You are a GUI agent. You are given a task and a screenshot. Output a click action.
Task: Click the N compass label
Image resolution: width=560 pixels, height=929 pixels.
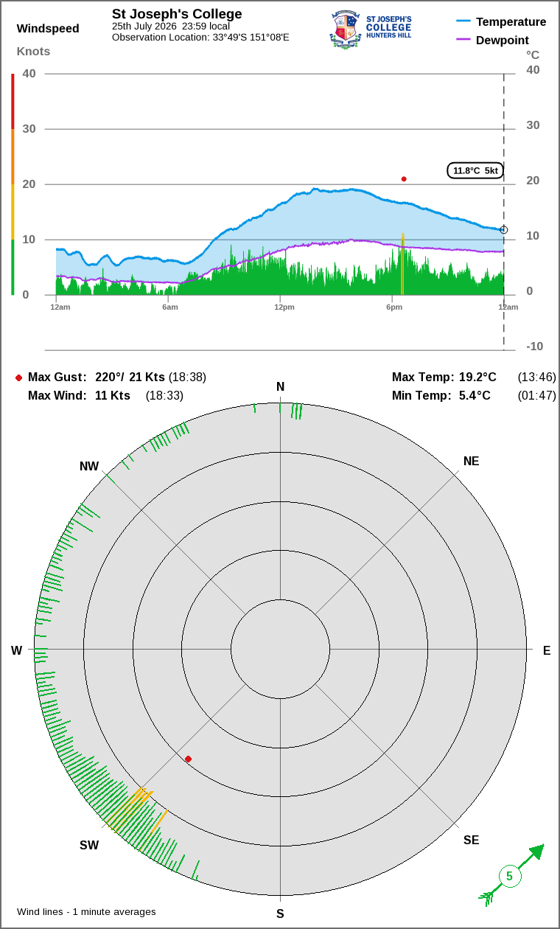(280, 387)
